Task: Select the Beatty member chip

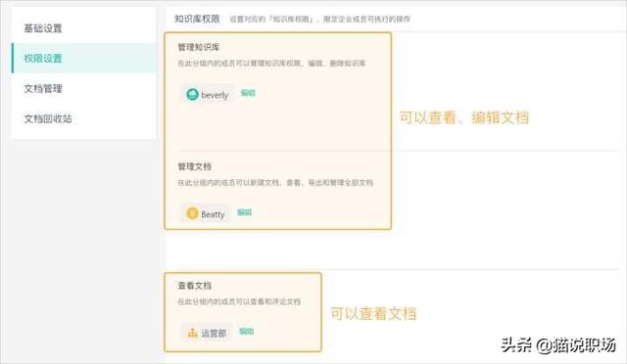Action: [206, 213]
